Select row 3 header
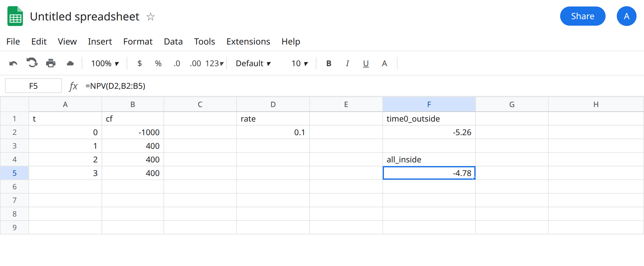This screenshot has width=644, height=266. [15, 146]
